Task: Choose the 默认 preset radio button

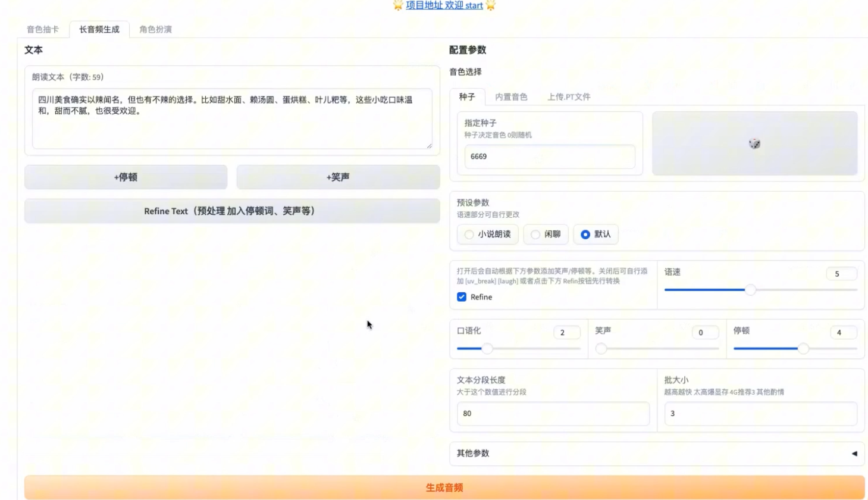Action: coord(585,235)
